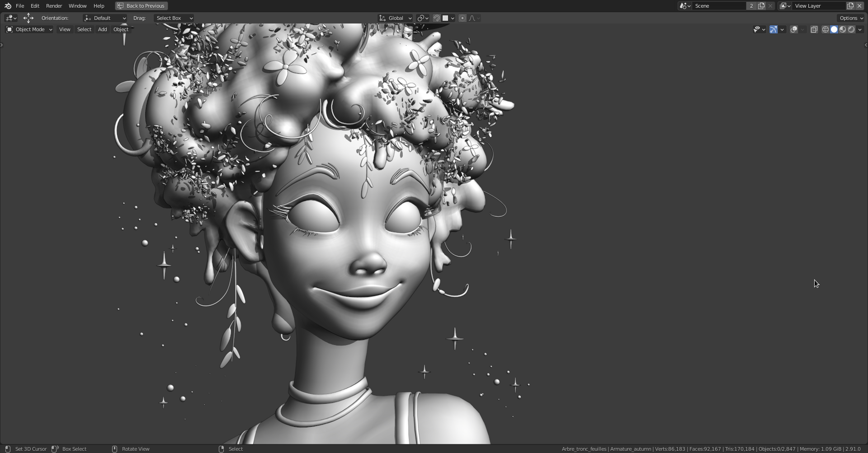This screenshot has width=868, height=453.
Task: Open the viewport View menu
Action: click(x=65, y=29)
